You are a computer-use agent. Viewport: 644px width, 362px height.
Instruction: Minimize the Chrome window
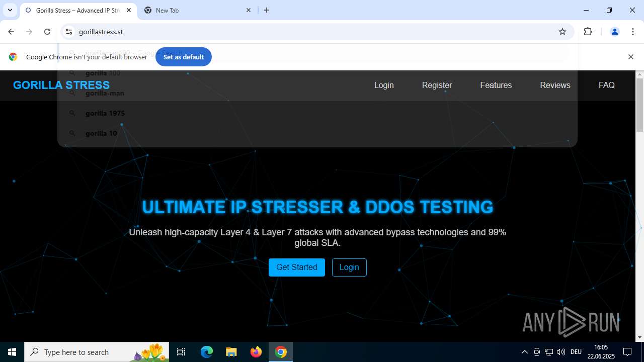coord(586,10)
